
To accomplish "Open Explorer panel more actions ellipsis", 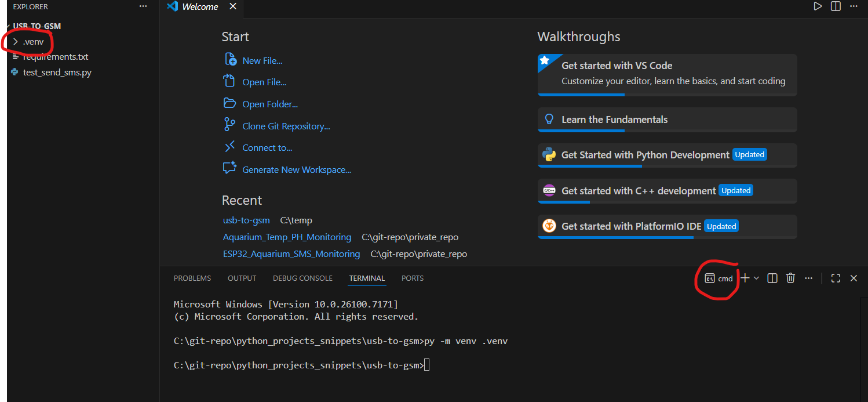I will (x=143, y=6).
